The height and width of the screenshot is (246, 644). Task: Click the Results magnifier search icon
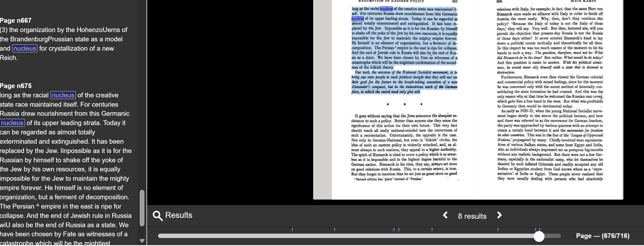click(158, 215)
